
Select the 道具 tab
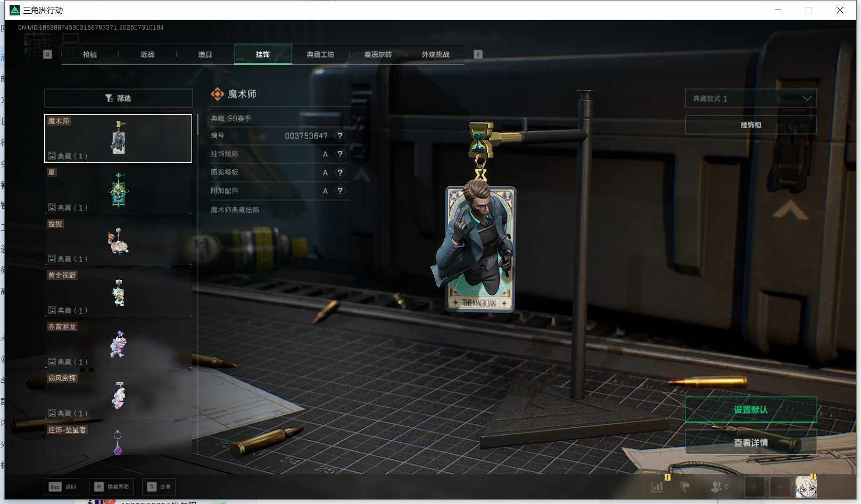pyautogui.click(x=205, y=54)
